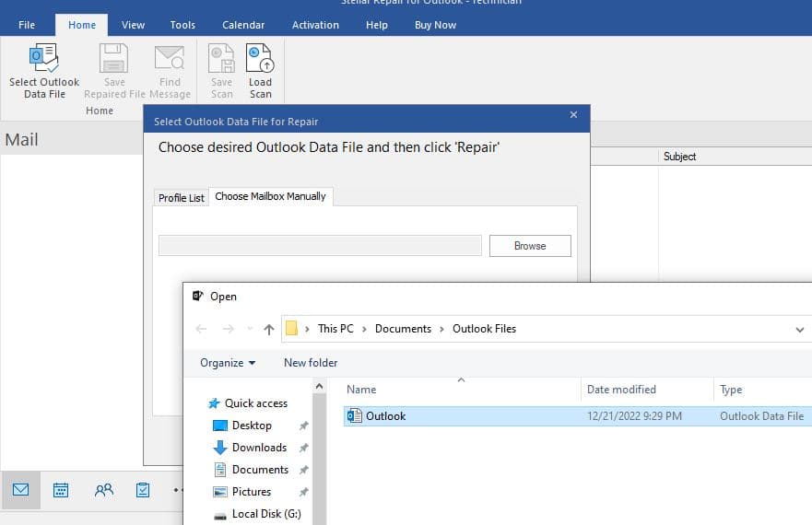This screenshot has height=525, width=812.
Task: Click the 12/21/2022 9:29 PM date cell
Action: pos(634,416)
